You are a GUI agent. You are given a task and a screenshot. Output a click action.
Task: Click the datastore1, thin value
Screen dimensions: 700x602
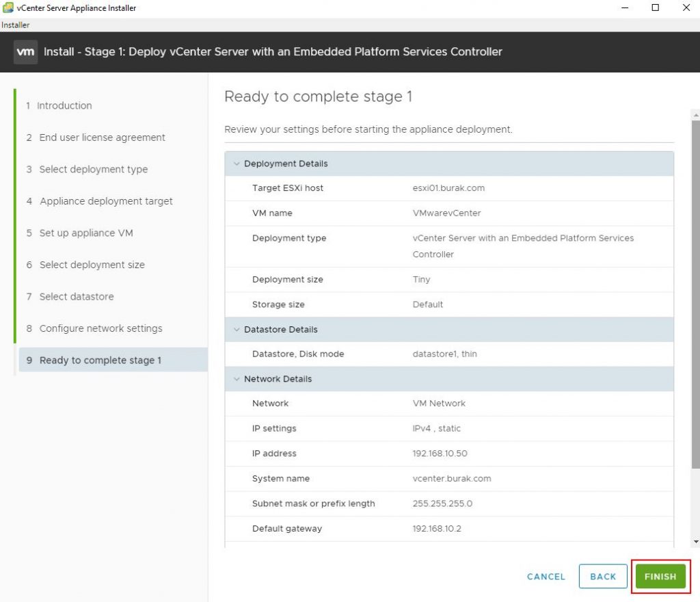coord(444,354)
